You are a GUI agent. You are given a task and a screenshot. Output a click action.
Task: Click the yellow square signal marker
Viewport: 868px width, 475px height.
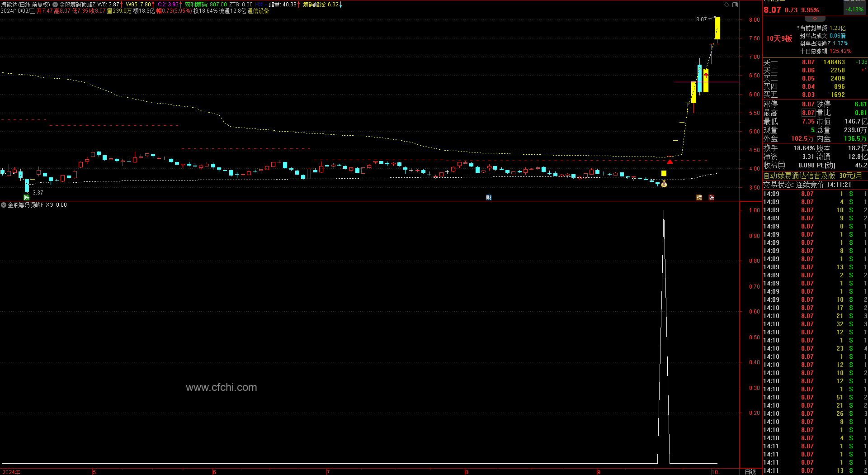click(664, 173)
